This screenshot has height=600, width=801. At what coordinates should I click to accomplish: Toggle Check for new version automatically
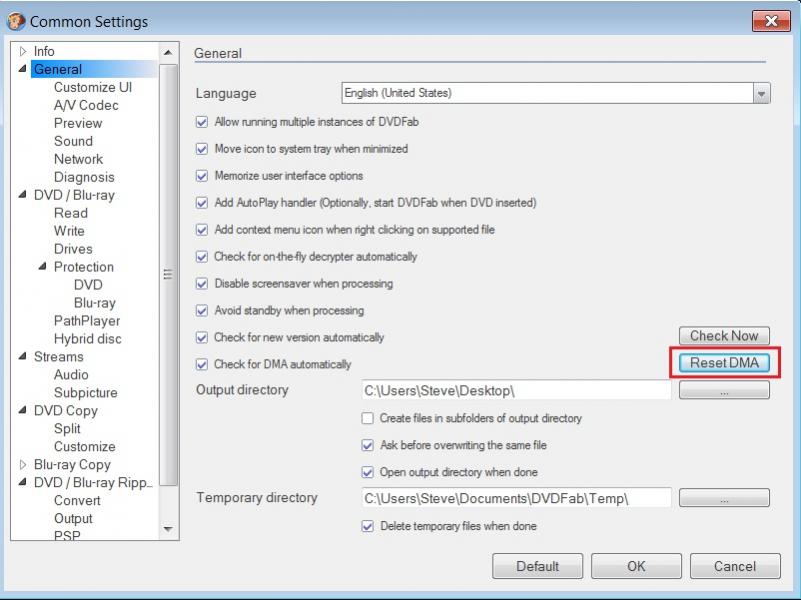click(202, 338)
